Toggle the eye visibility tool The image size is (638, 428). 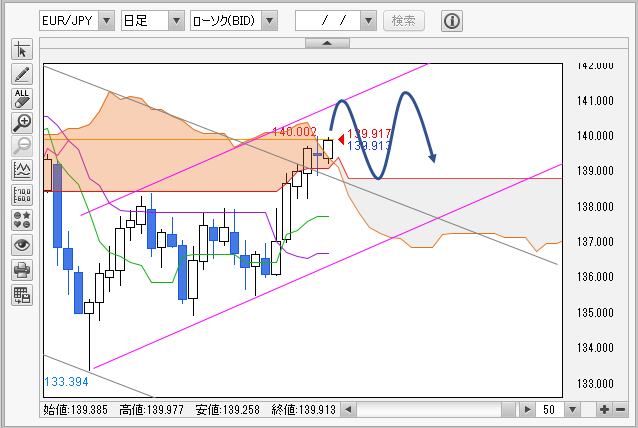tap(22, 245)
